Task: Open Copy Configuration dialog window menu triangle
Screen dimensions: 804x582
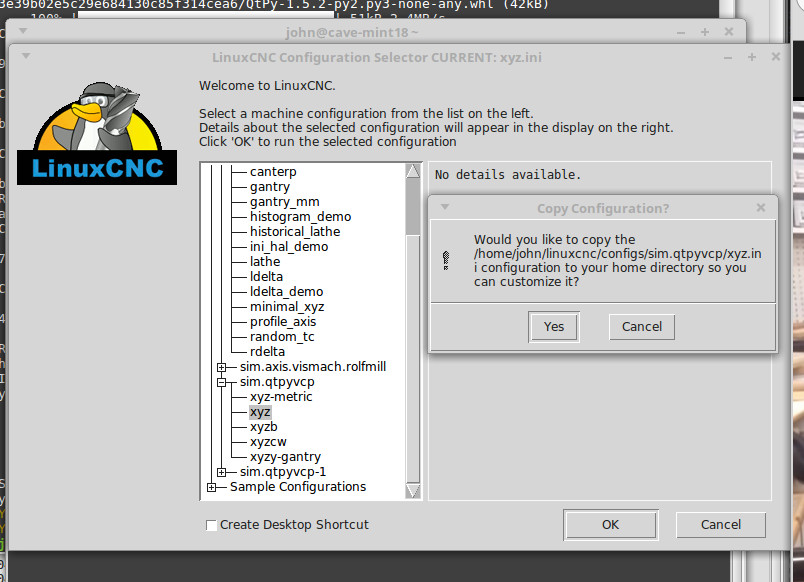Action: [445, 207]
